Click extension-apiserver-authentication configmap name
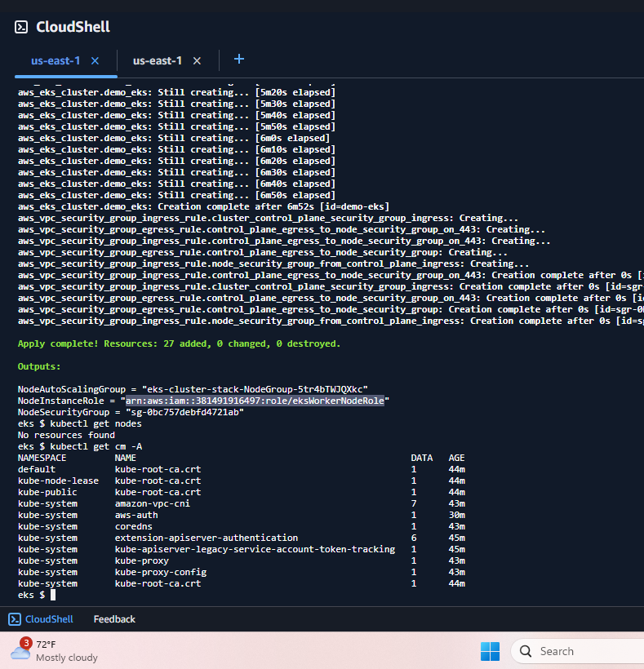 [x=207, y=538]
